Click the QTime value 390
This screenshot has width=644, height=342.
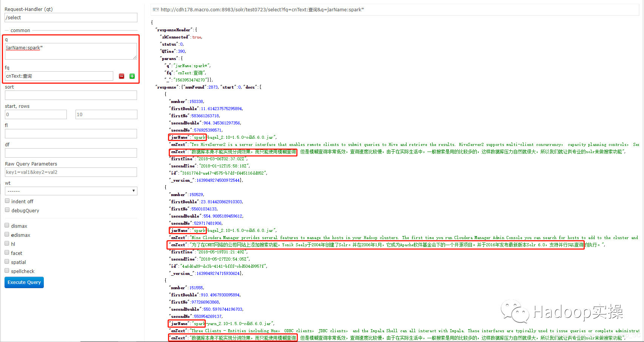click(x=182, y=51)
